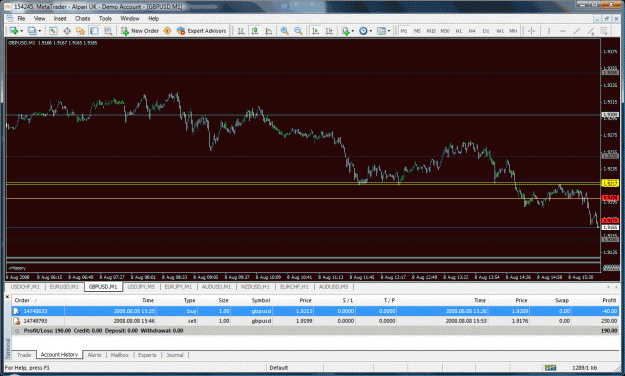The width and height of the screenshot is (625, 376).
Task: Switch chart to Bar Chart type
Action: coord(241,31)
